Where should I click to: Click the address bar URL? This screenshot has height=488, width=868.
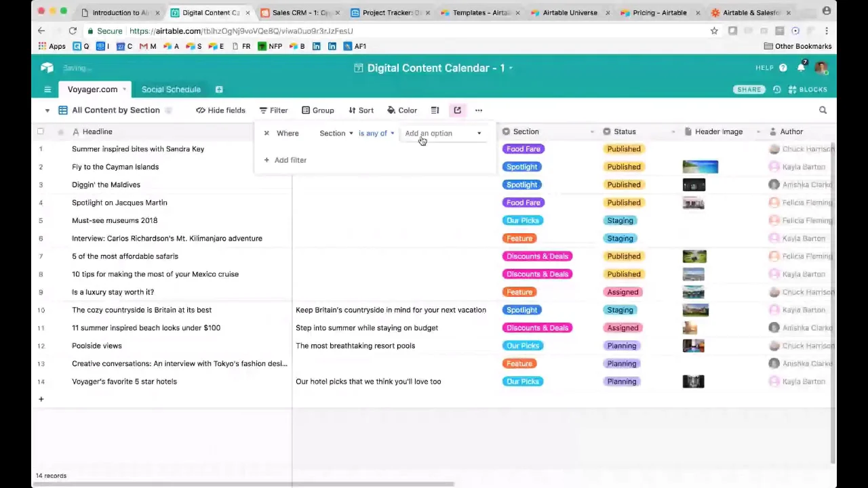coord(241,31)
